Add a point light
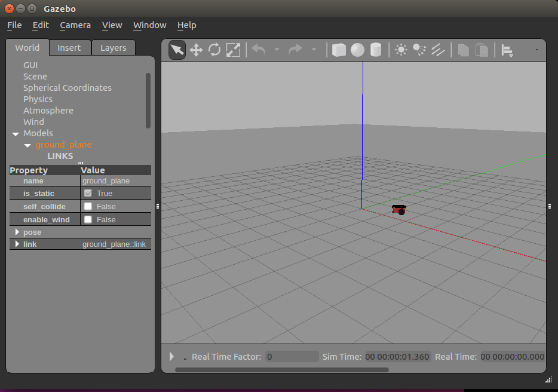Screen dimensions: 558x392 (401, 50)
